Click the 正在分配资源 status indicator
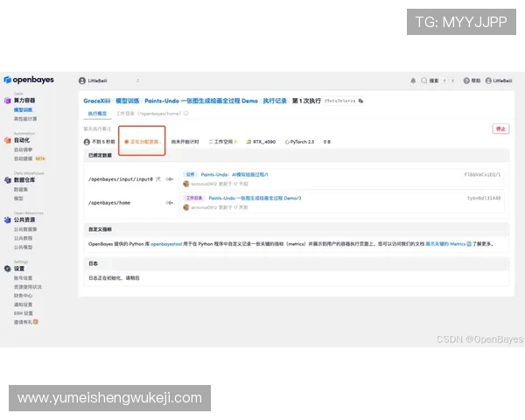 pos(143,142)
